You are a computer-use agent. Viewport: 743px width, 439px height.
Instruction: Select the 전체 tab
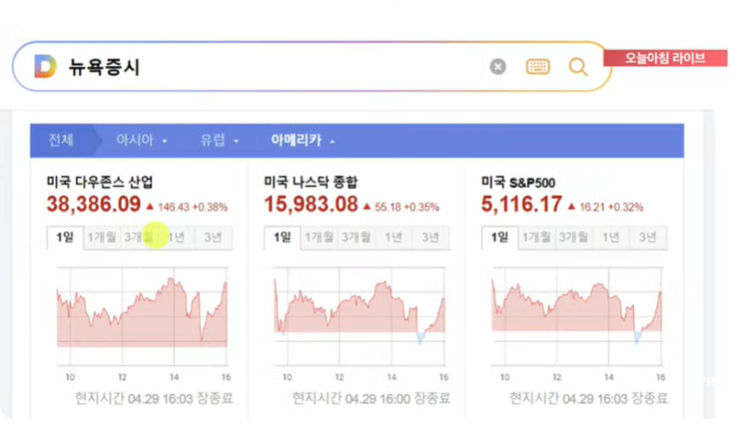tap(61, 140)
